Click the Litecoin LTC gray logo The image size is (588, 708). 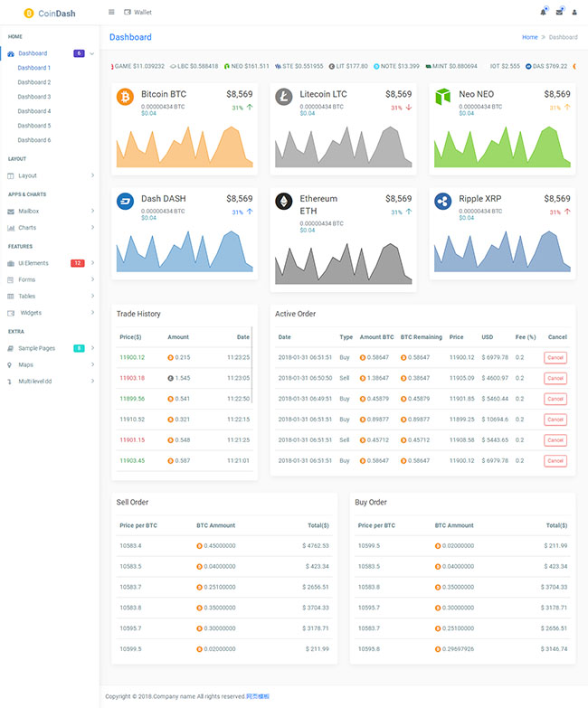[284, 97]
